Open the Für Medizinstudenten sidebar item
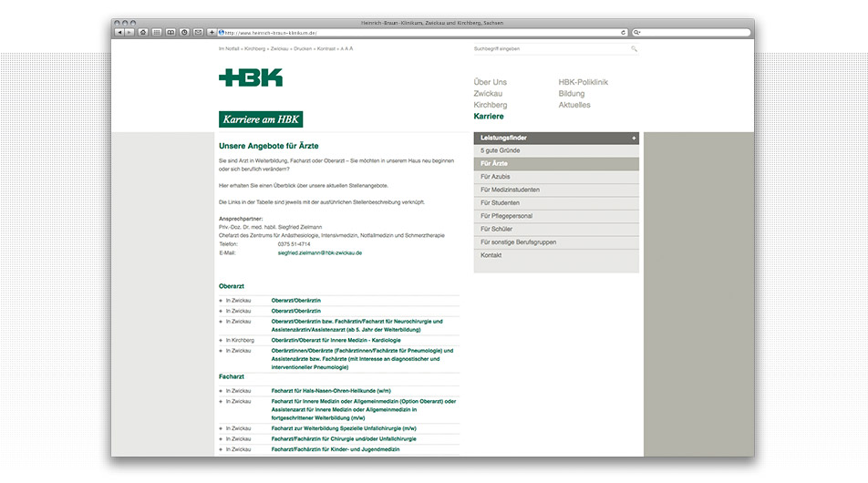The height and width of the screenshot is (483, 868). (511, 190)
